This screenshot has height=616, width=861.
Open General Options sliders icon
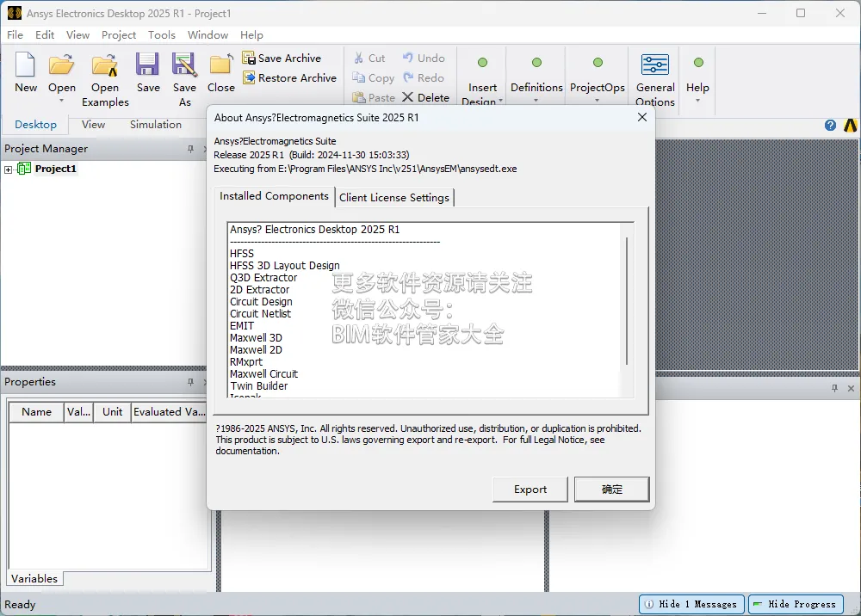click(655, 65)
